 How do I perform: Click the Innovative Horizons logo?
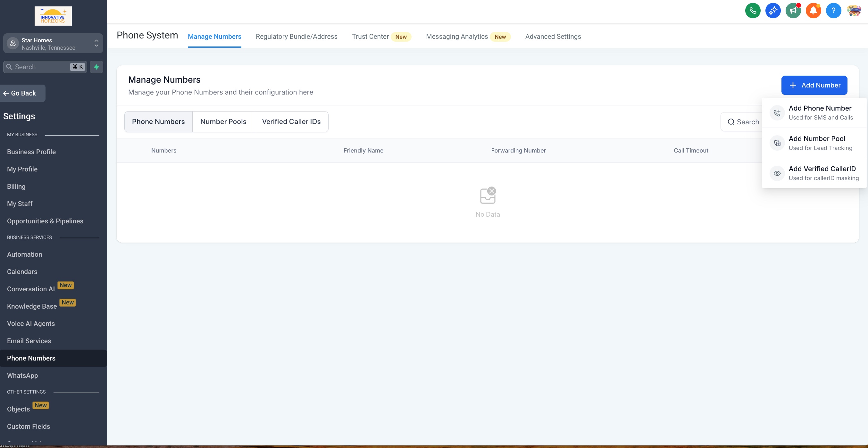pos(53,16)
